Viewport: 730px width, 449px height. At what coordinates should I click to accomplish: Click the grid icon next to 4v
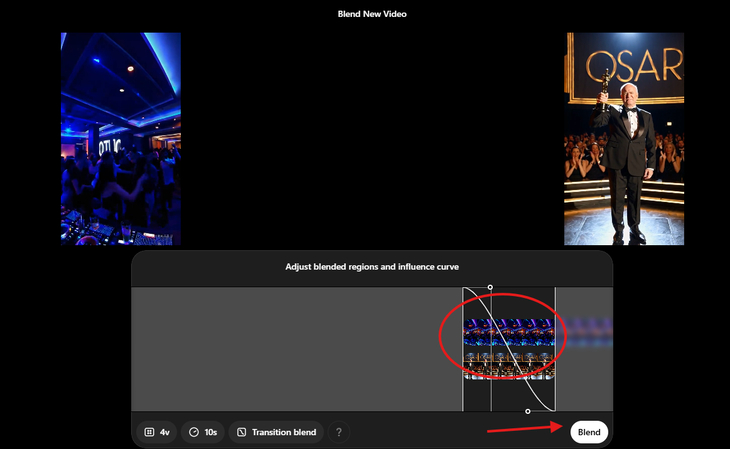pyautogui.click(x=149, y=432)
